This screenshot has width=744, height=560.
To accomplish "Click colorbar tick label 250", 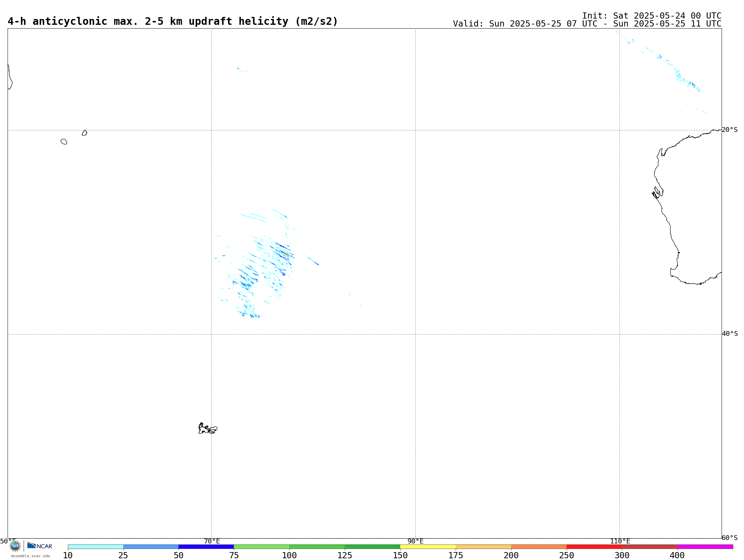I will pyautogui.click(x=567, y=555).
